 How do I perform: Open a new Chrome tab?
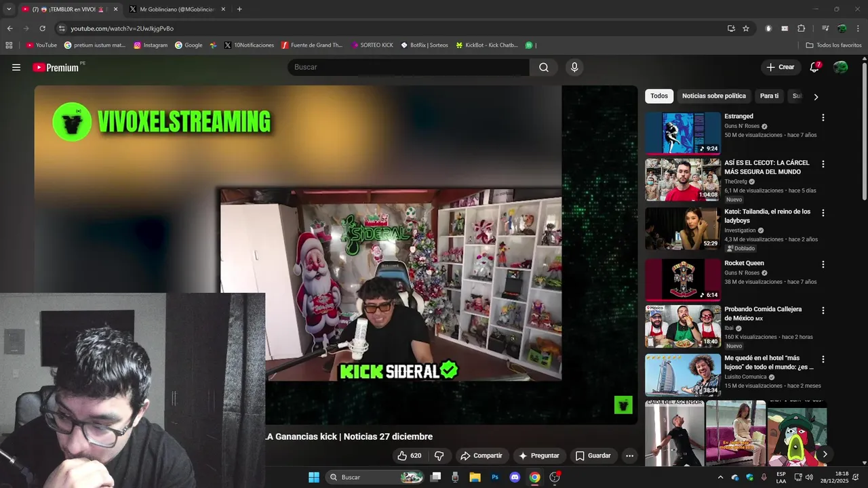coord(239,9)
